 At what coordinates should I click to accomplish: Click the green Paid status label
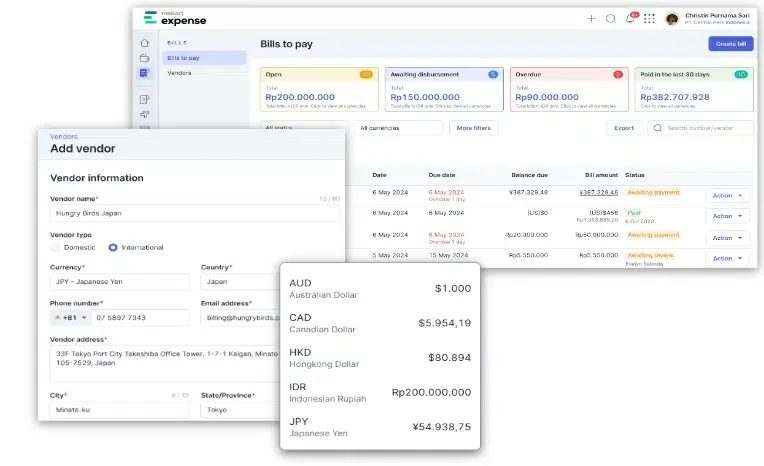click(x=634, y=213)
